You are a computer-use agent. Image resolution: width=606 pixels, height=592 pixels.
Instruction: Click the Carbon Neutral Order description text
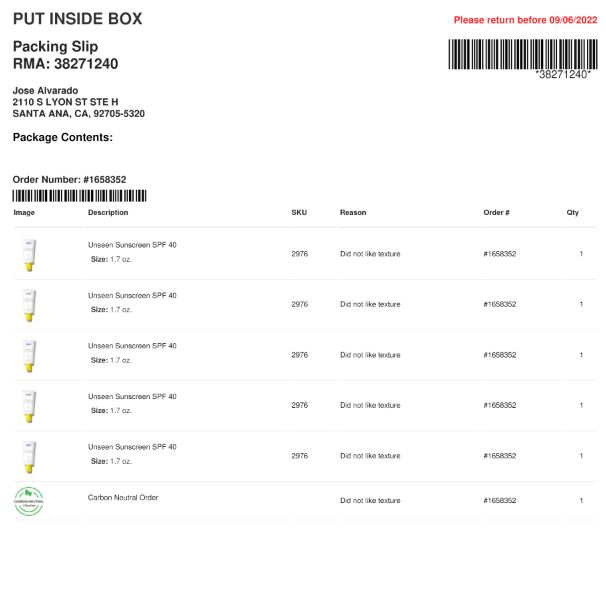[x=123, y=497]
